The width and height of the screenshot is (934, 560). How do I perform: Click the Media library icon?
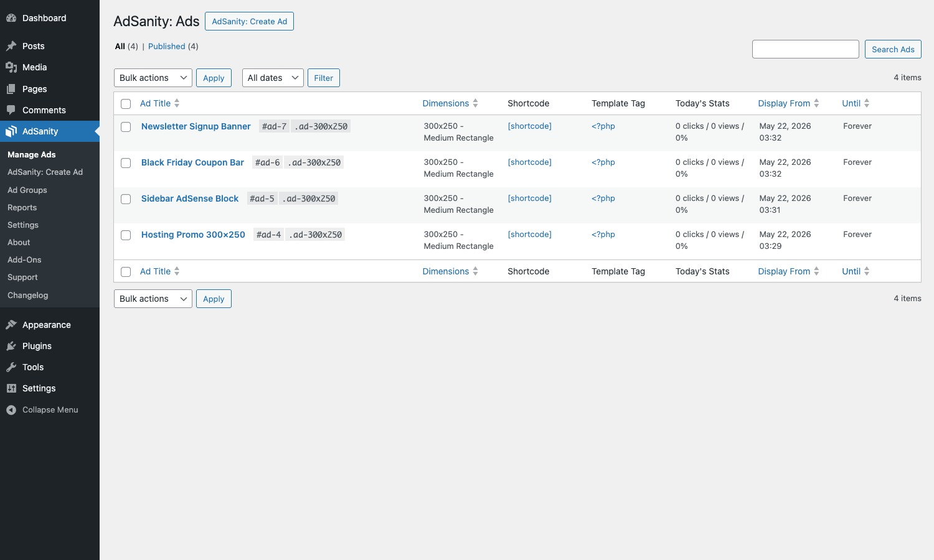click(11, 67)
